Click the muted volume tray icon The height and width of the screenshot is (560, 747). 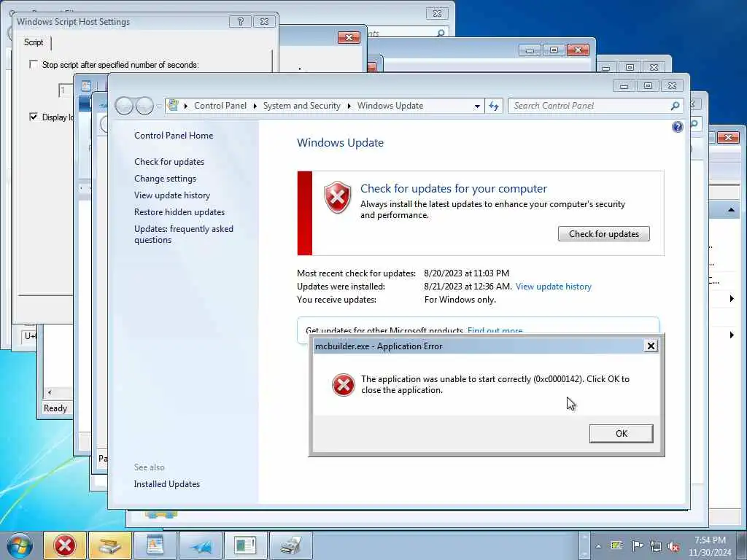[673, 547]
